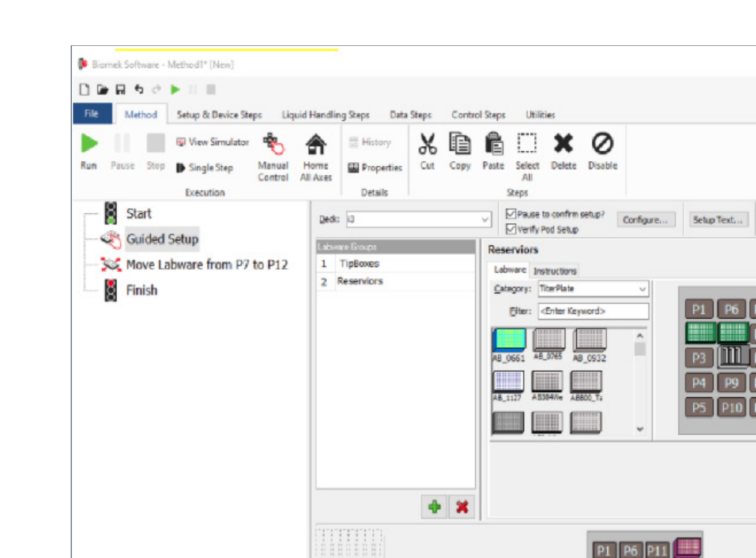
Task: Open Manual Control
Action: tap(273, 157)
